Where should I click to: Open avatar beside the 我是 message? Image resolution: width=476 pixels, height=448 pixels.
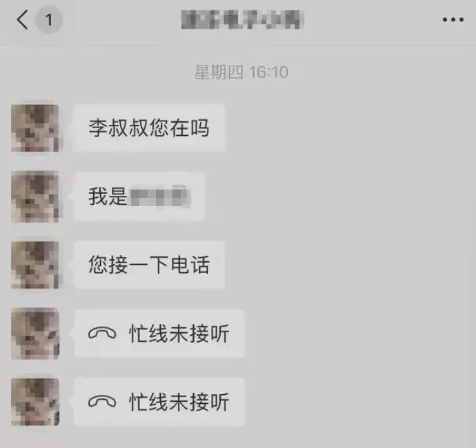click(x=35, y=196)
